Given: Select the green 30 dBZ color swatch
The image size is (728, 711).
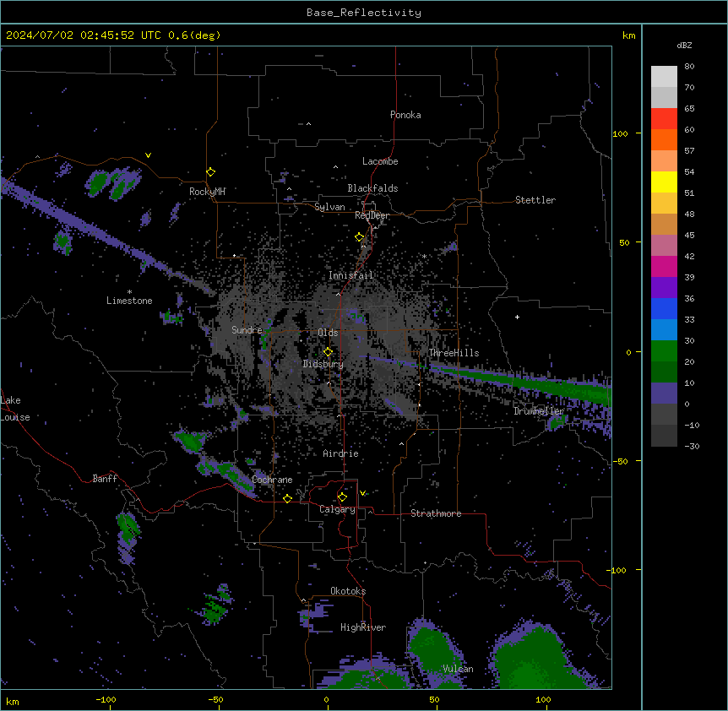Looking at the screenshot, I should coord(664,351).
